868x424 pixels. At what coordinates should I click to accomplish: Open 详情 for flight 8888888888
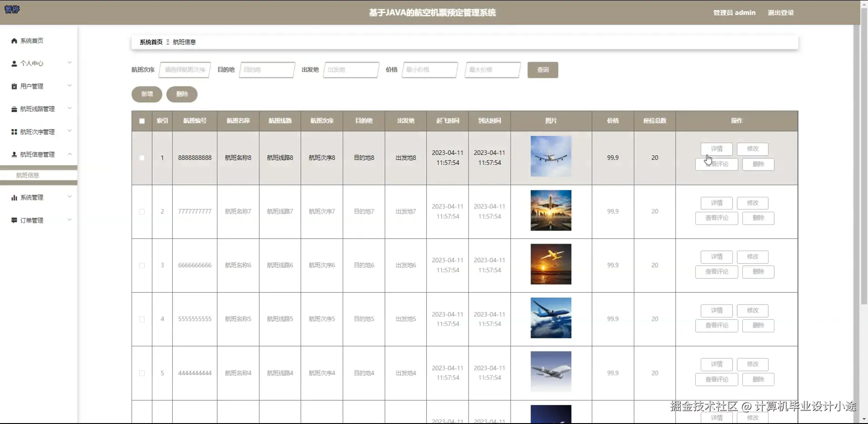pos(717,149)
